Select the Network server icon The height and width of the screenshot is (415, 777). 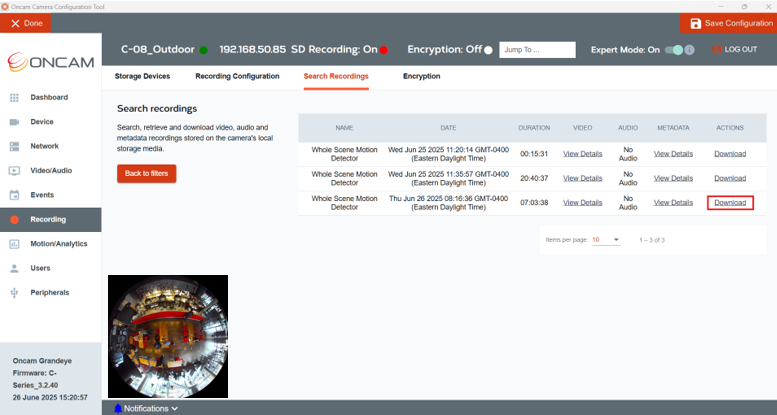14,146
